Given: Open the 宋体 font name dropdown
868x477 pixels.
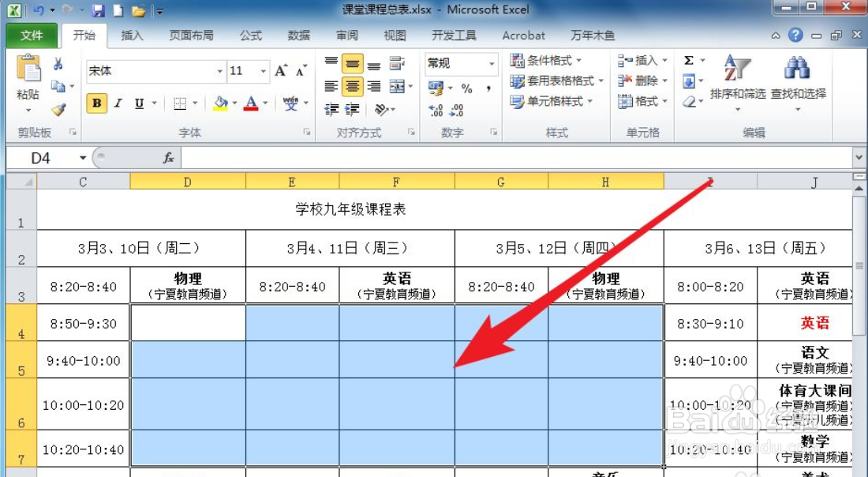Looking at the screenshot, I should coord(220,71).
